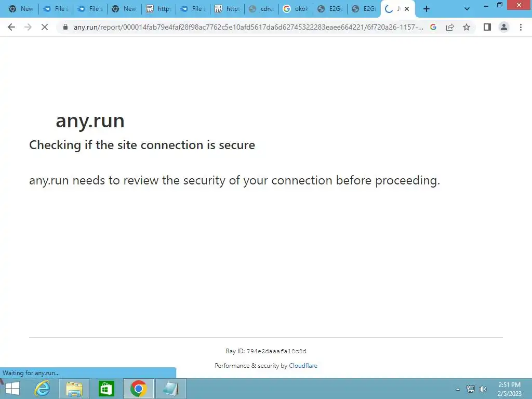The width and height of the screenshot is (532, 399).
Task: Go back to the previous page
Action: [x=11, y=27]
